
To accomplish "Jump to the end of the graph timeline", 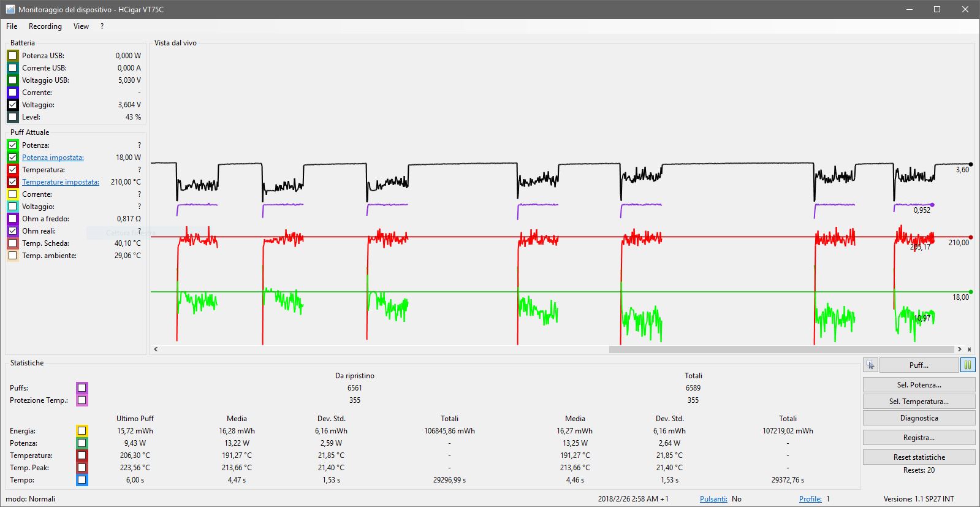I will click(969, 349).
